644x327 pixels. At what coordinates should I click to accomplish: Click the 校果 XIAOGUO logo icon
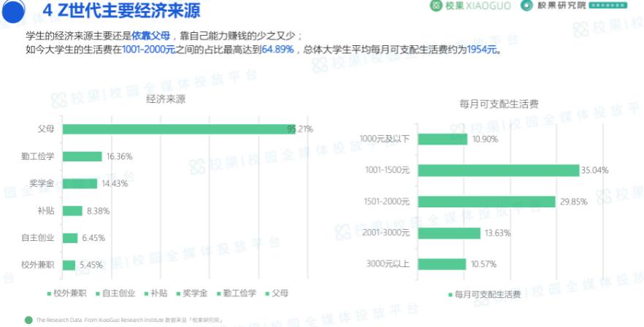[437, 7]
